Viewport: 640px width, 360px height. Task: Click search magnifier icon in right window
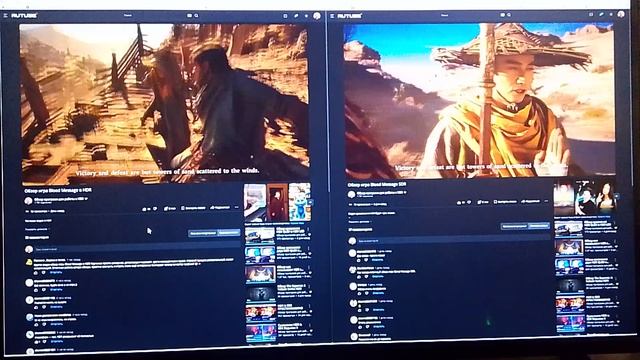pos(509,15)
